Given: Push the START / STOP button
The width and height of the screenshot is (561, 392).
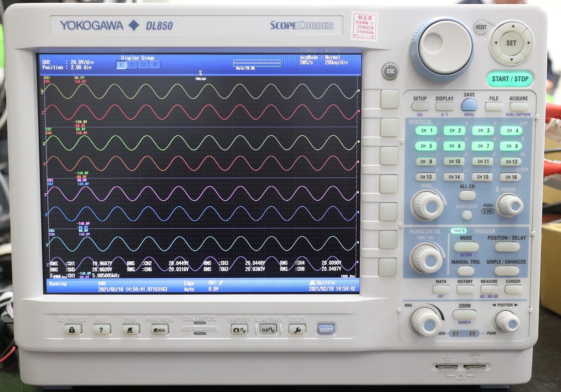Looking at the screenshot, I should coord(510,79).
